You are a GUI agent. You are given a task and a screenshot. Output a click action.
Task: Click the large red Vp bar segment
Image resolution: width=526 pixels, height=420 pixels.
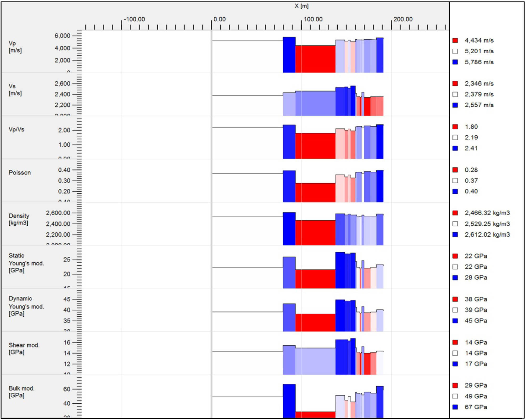click(x=315, y=59)
